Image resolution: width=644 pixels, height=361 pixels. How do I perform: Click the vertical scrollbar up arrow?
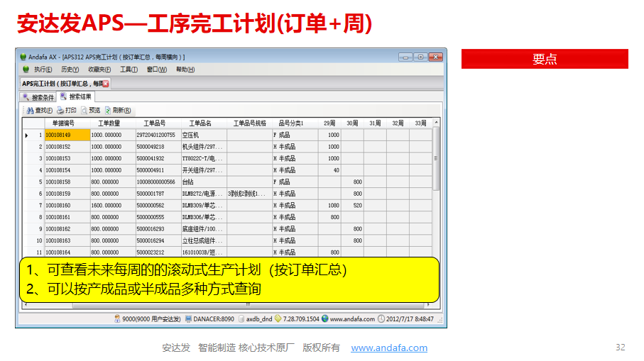436,122
